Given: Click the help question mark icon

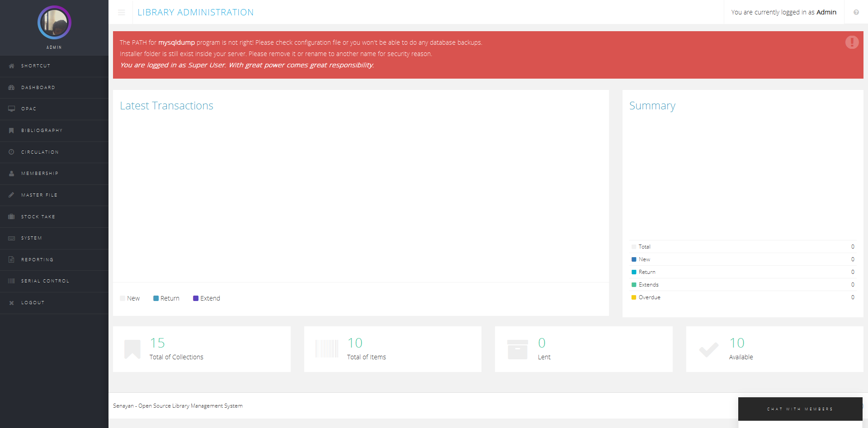Looking at the screenshot, I should (x=856, y=12).
